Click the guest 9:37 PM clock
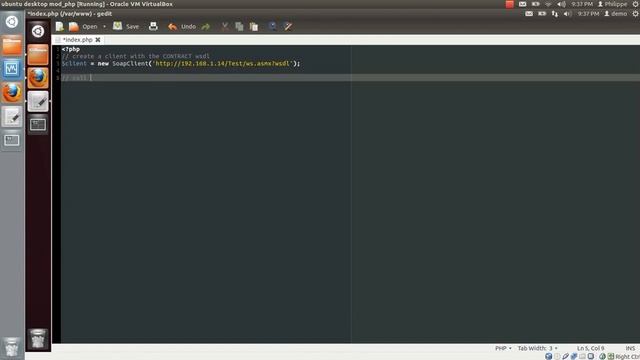The width and height of the screenshot is (640, 360). point(588,14)
